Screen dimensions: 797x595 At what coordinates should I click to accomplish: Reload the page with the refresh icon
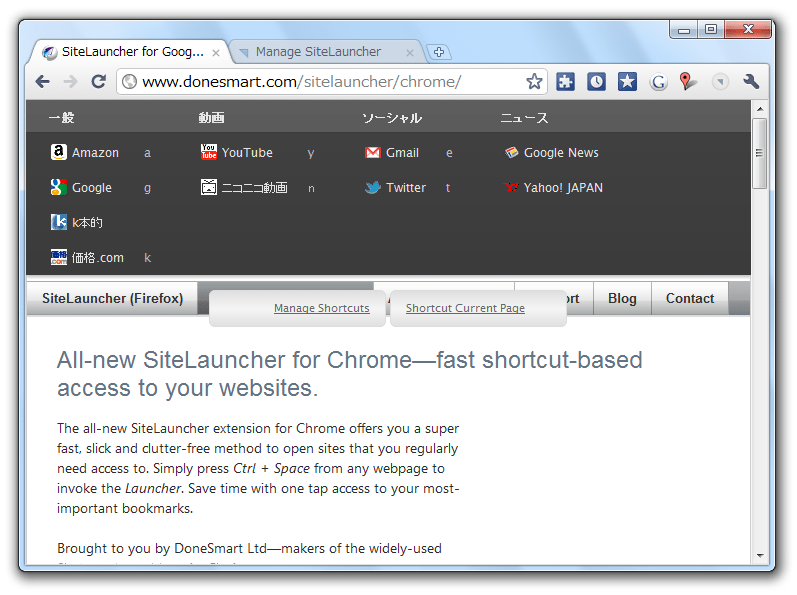click(x=99, y=81)
